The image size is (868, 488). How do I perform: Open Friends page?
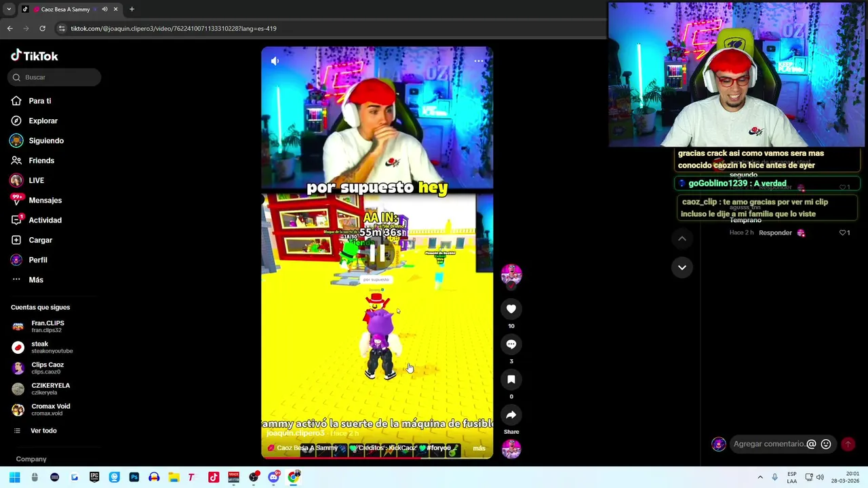click(41, 161)
